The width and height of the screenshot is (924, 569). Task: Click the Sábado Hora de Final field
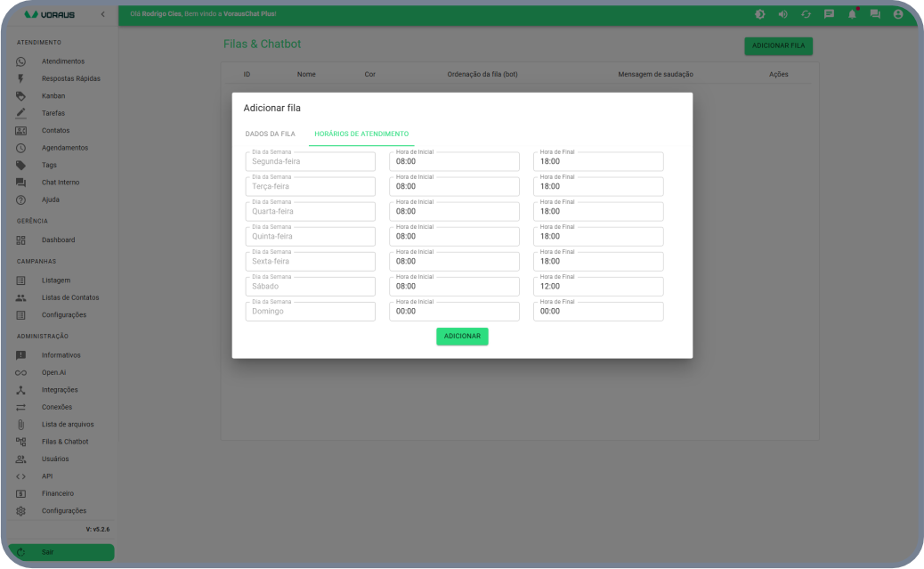pos(597,287)
